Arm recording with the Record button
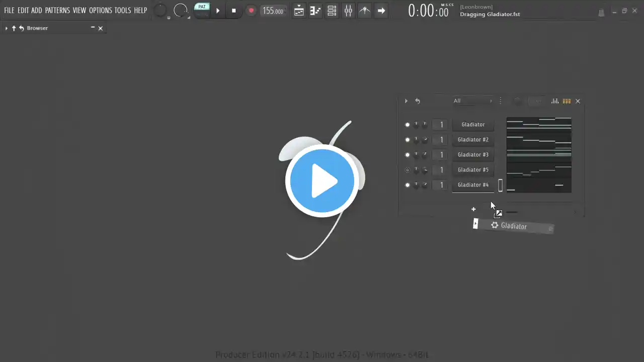Image resolution: width=644 pixels, height=362 pixels. [251, 11]
